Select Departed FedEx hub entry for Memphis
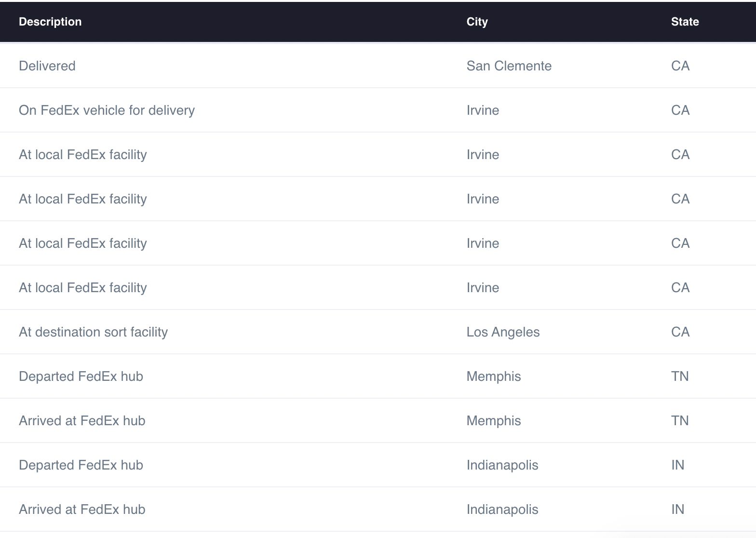Screen dimensions: 756x538 [x=81, y=377]
